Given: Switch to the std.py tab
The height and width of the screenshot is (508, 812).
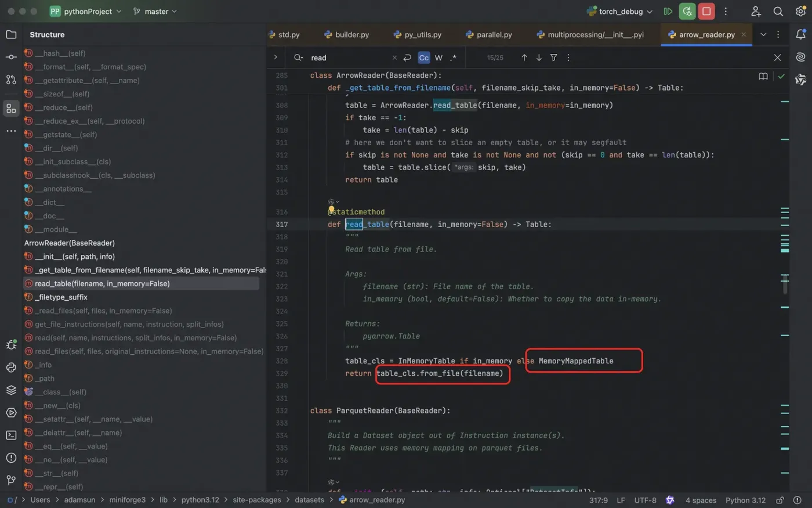Looking at the screenshot, I should tap(284, 35).
